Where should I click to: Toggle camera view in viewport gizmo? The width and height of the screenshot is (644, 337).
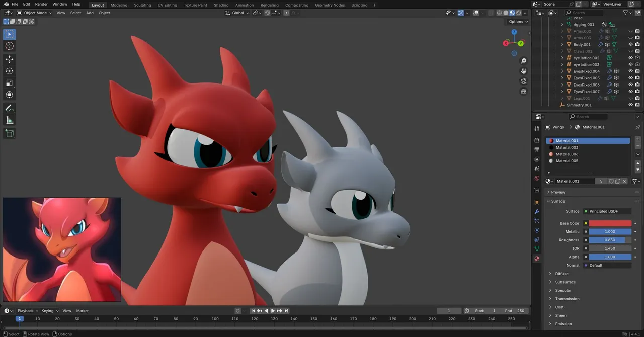524,81
